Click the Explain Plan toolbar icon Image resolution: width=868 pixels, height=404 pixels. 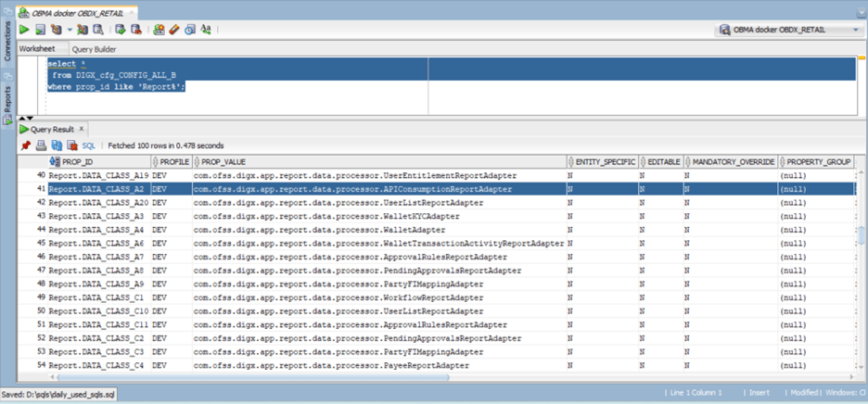click(x=56, y=30)
